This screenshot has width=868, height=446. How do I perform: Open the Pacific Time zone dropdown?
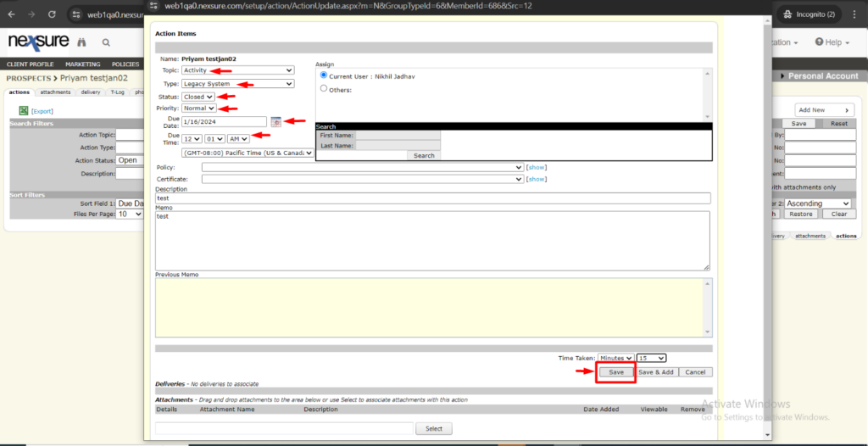click(248, 153)
